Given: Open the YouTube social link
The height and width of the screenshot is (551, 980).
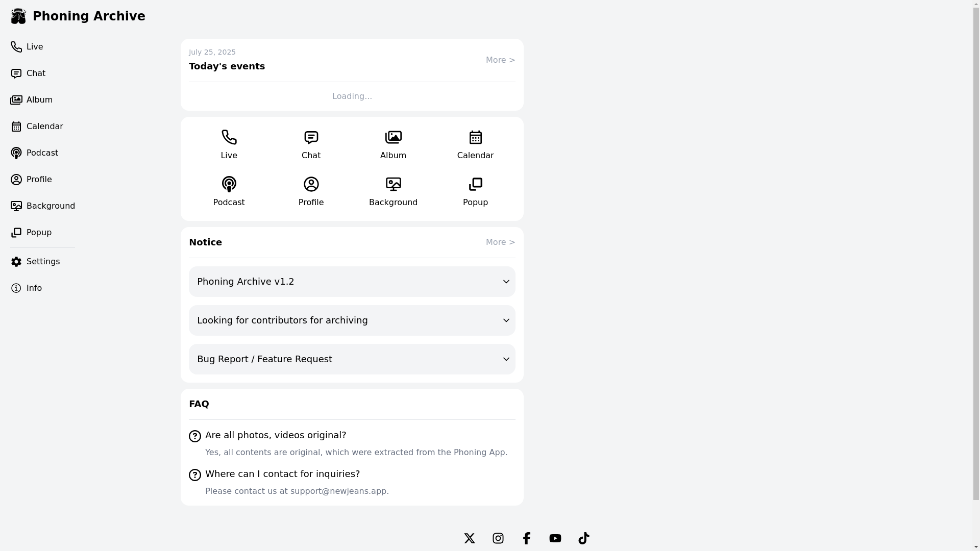Looking at the screenshot, I should pyautogui.click(x=555, y=538).
